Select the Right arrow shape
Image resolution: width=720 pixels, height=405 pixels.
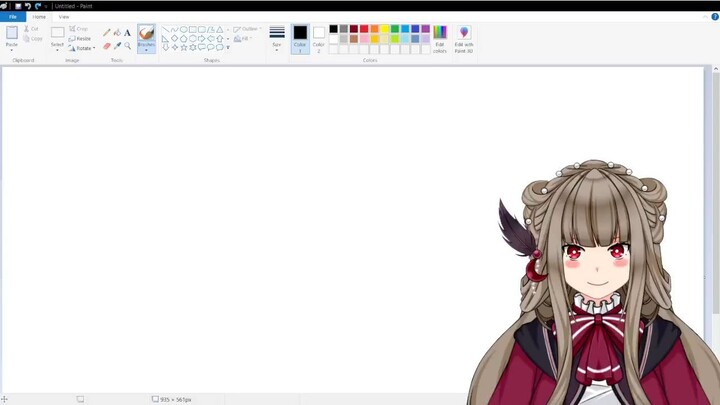click(x=202, y=39)
